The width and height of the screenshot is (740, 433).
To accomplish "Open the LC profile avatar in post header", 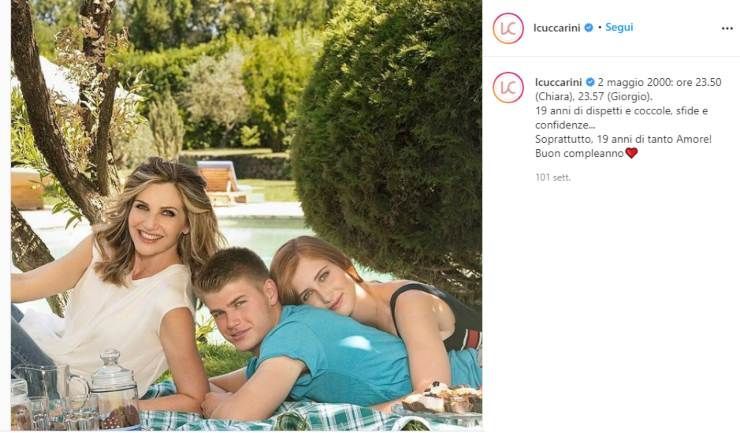I will click(508, 28).
